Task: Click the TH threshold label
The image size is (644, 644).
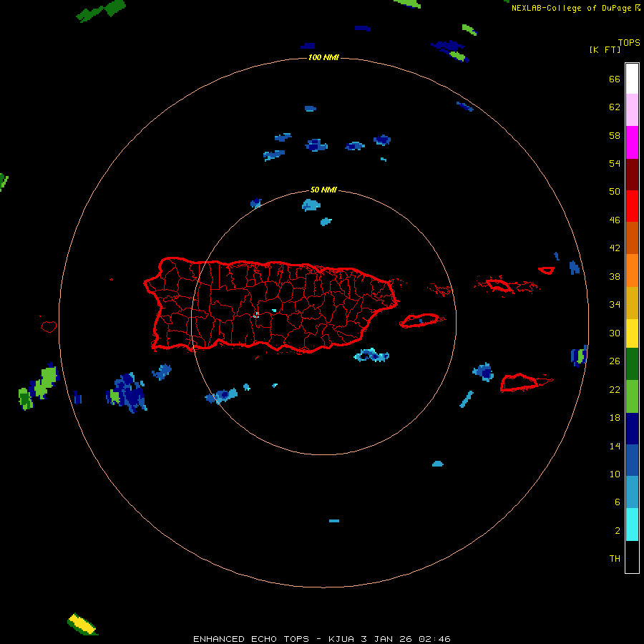Action: pyautogui.click(x=615, y=559)
